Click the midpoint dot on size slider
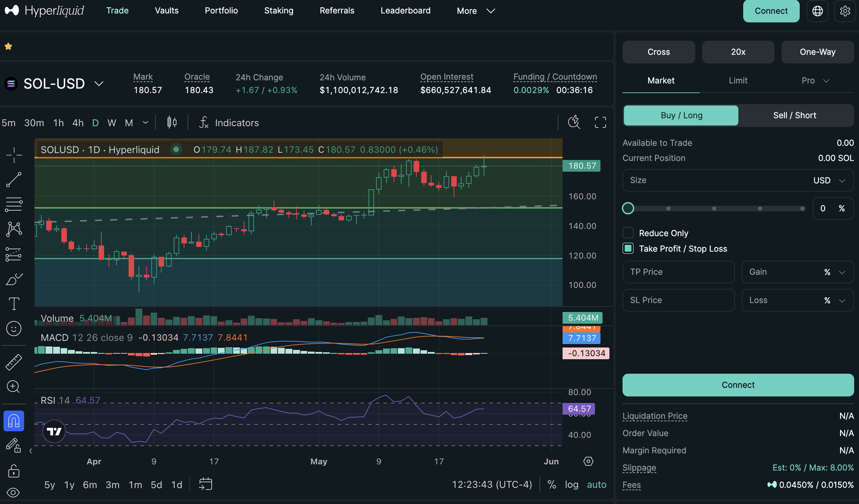Image resolution: width=859 pixels, height=504 pixels. pos(714,209)
